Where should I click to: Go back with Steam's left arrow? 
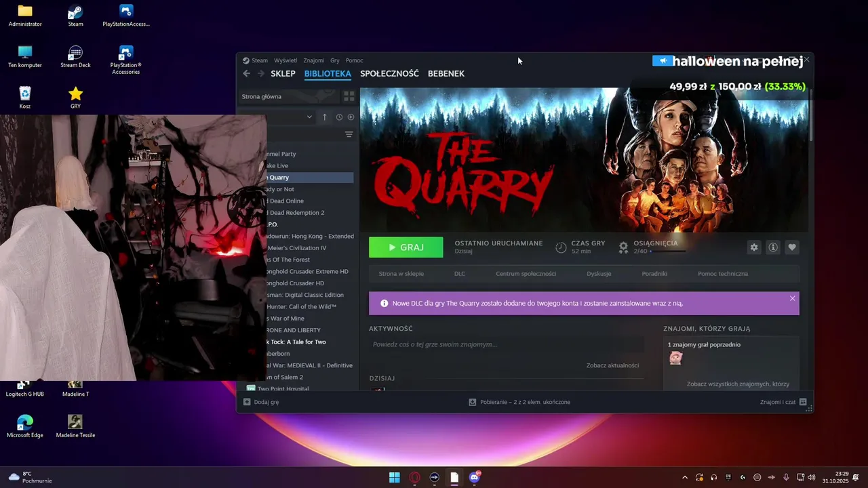click(246, 73)
